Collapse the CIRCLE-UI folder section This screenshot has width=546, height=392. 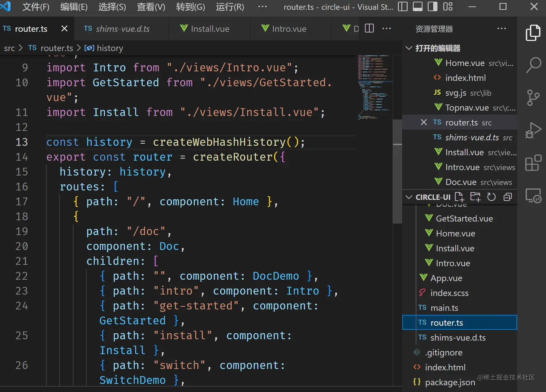pyautogui.click(x=409, y=197)
